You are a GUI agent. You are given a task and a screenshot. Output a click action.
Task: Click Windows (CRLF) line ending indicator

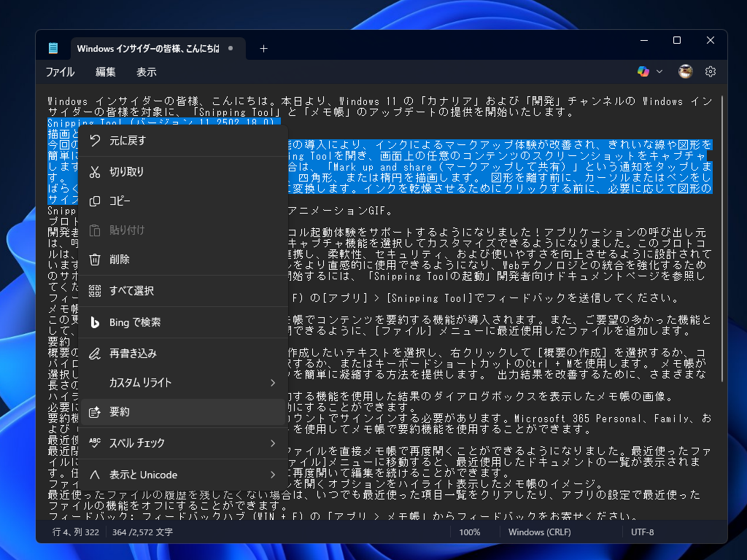point(539,532)
